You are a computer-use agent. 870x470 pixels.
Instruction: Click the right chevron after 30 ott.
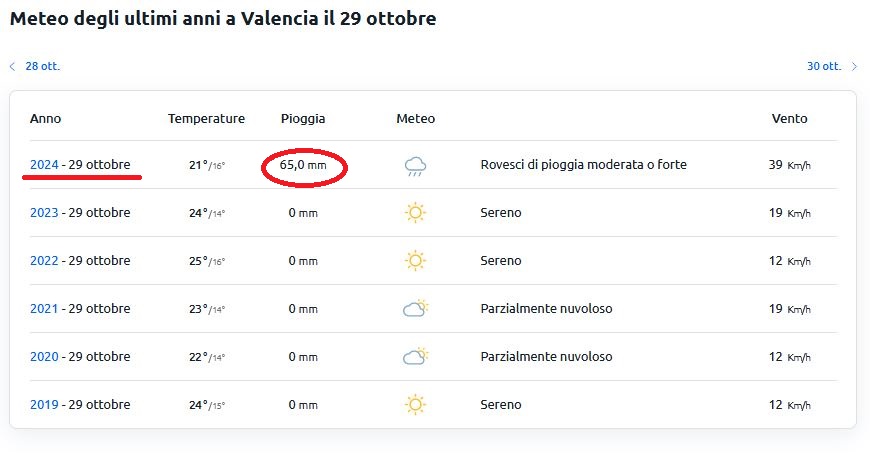[x=854, y=67]
